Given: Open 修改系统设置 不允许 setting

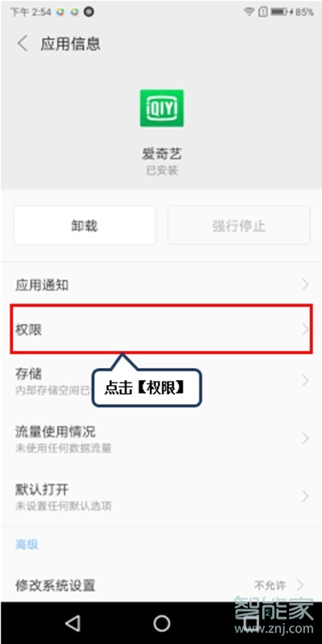Looking at the screenshot, I should coord(161,585).
